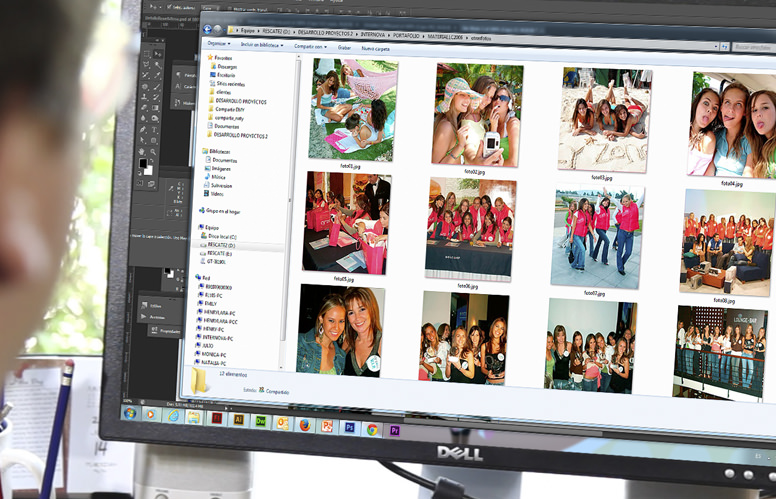Viewport: 776px width, 499px height.
Task: Select the RESCATE2 (D:) drive
Action: pyautogui.click(x=217, y=245)
